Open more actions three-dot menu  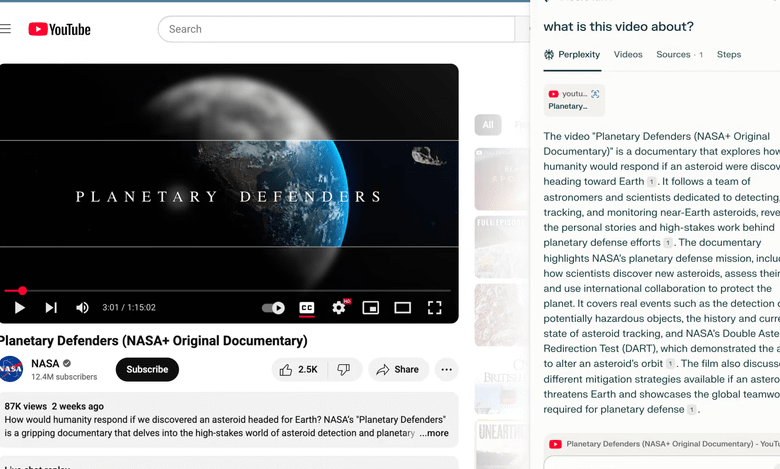[447, 370]
